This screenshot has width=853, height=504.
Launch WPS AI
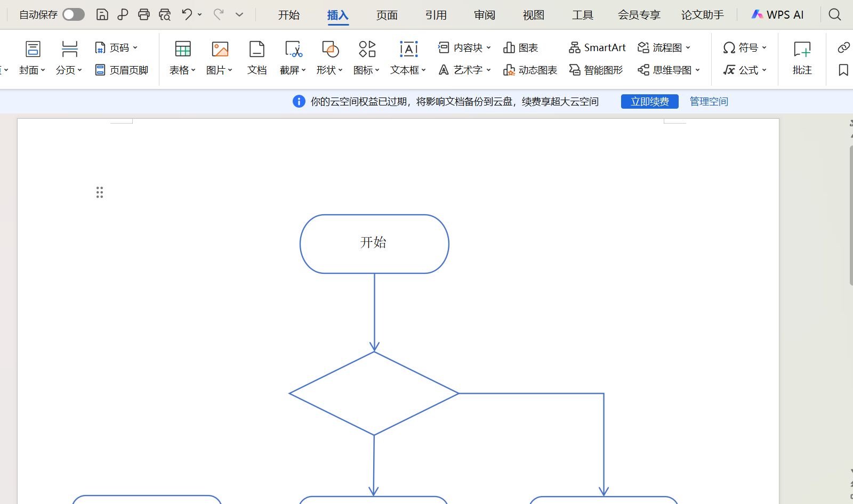[x=777, y=15]
